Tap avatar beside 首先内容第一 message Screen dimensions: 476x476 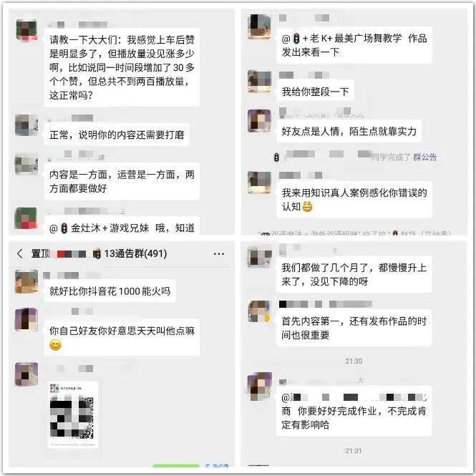click(259, 311)
